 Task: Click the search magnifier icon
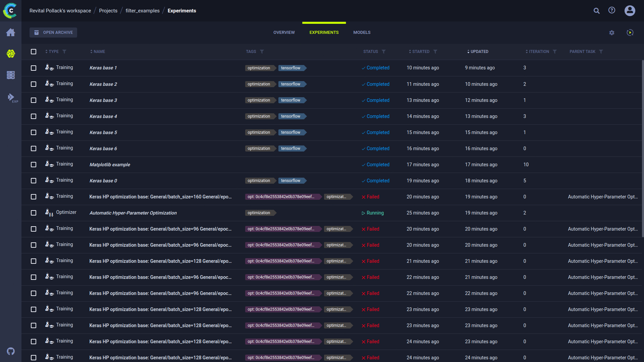click(597, 11)
